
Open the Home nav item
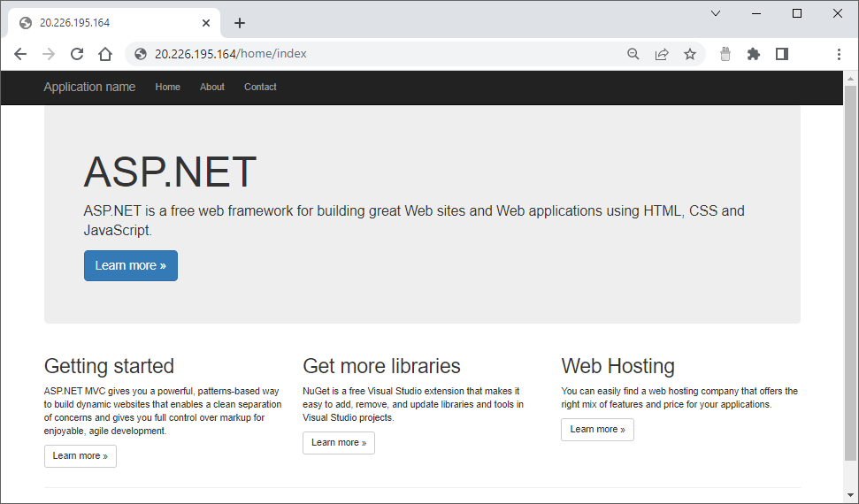tap(167, 88)
